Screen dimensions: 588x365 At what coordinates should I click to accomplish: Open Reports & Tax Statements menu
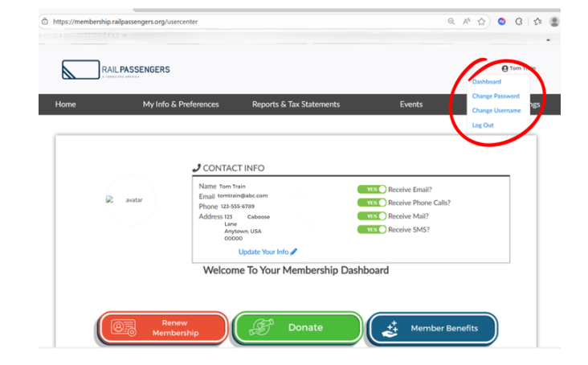pos(296,105)
